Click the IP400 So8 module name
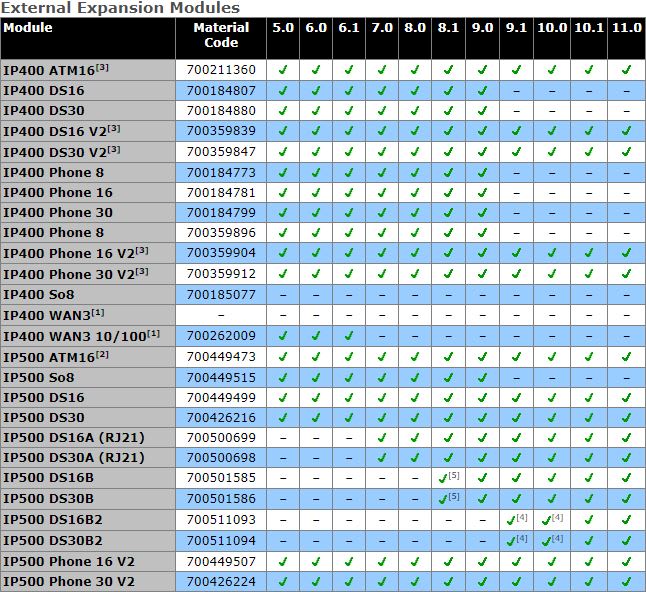646x592 pixels. tap(39, 295)
